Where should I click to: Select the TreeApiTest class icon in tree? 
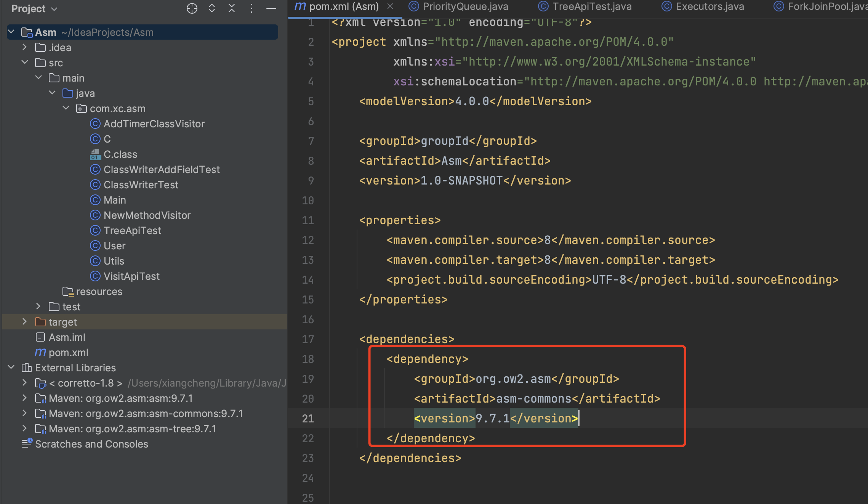point(95,231)
